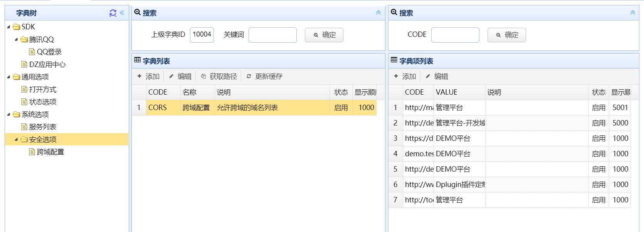Click the 允许跨域的域名列表 description cell
This screenshot has height=232, width=644.
tap(272, 108)
